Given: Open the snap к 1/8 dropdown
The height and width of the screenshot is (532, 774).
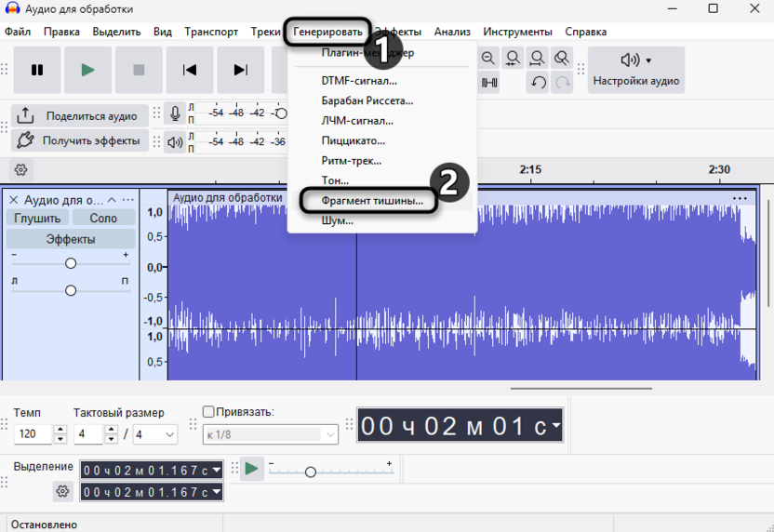Looking at the screenshot, I should click(271, 434).
